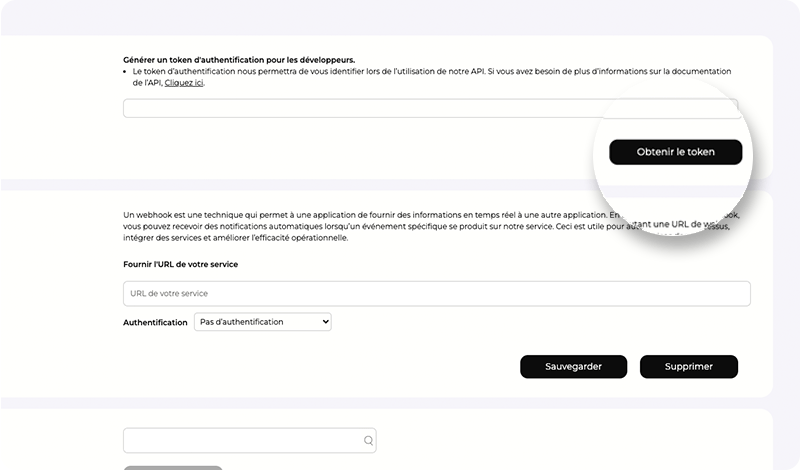Click the arrow of the Pas d'authentification select
Viewport: 800px width, 470px height.
point(324,322)
